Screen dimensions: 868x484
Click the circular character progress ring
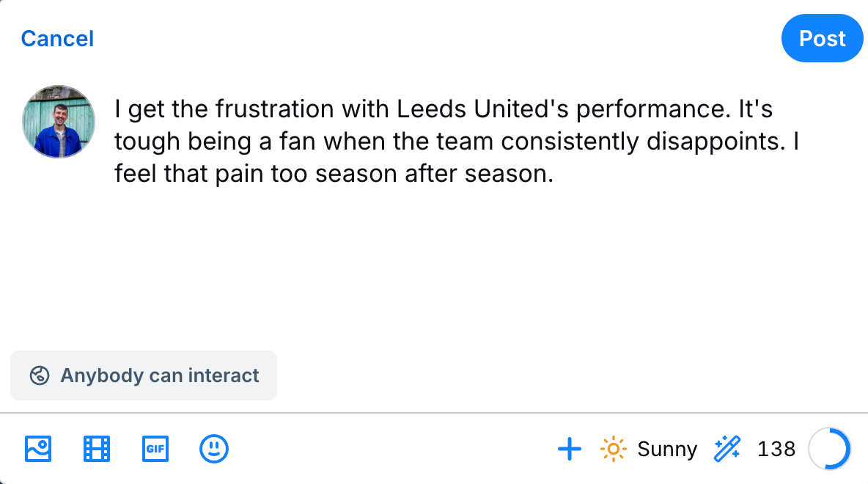point(829,449)
